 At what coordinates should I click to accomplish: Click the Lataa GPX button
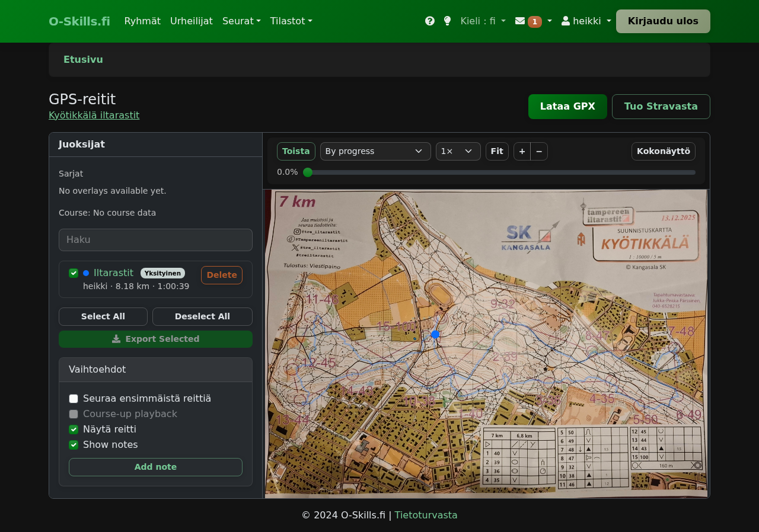tap(567, 107)
